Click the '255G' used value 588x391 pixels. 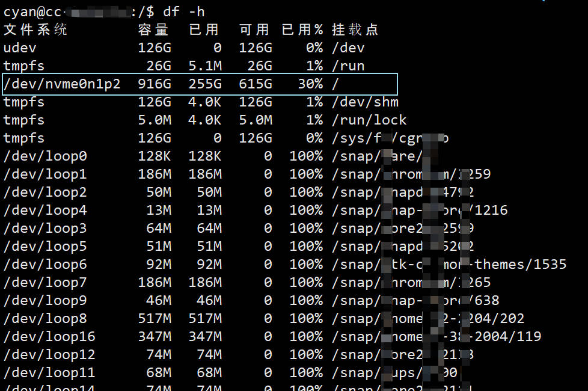(205, 84)
